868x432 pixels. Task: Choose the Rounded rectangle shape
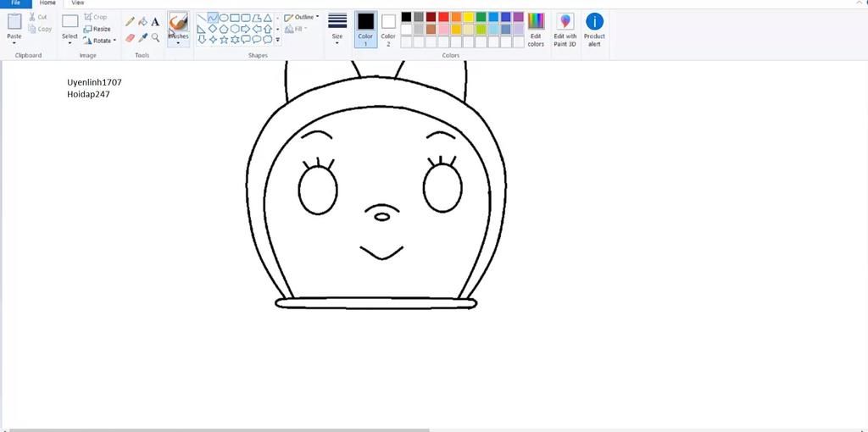[246, 18]
